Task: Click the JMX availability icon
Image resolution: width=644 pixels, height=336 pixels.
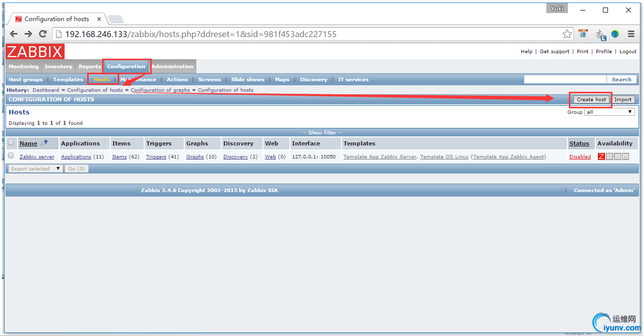Action: [x=617, y=157]
